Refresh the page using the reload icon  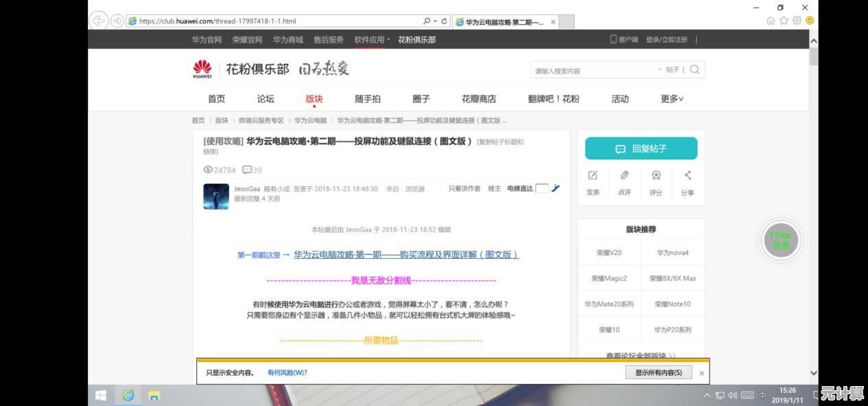[444, 21]
